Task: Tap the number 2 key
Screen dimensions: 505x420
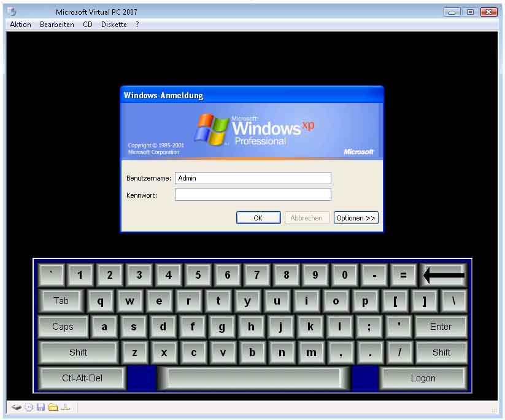Action: coord(110,275)
